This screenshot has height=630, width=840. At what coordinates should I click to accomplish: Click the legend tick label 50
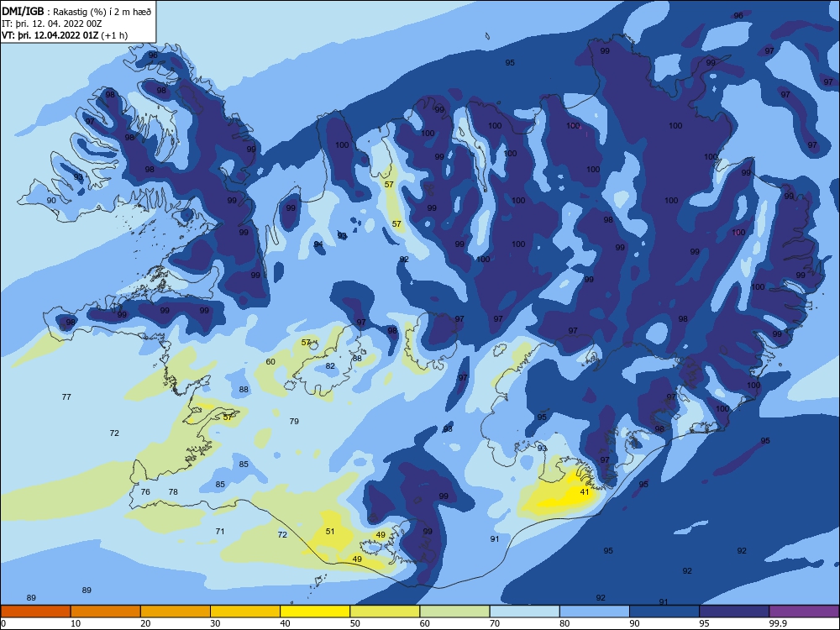[x=355, y=623]
